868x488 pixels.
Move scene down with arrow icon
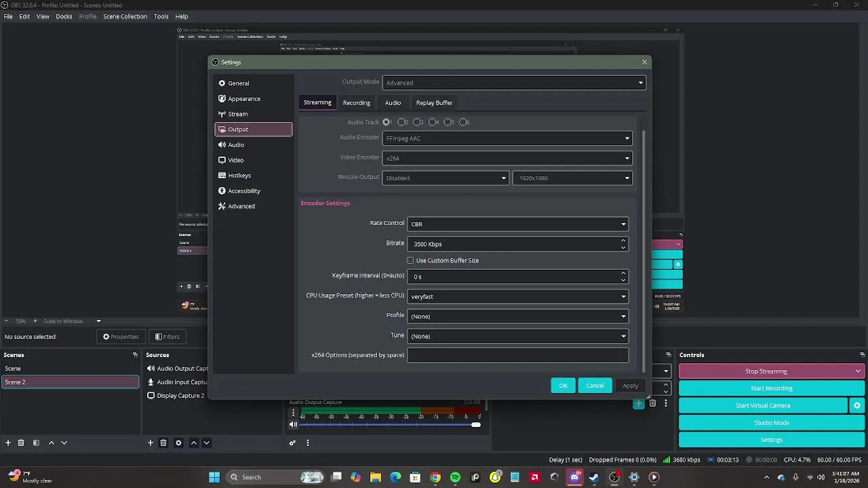(64, 443)
